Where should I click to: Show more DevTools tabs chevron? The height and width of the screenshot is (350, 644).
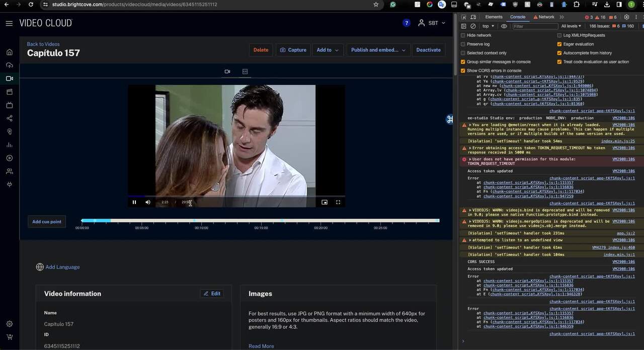pyautogui.click(x=562, y=17)
